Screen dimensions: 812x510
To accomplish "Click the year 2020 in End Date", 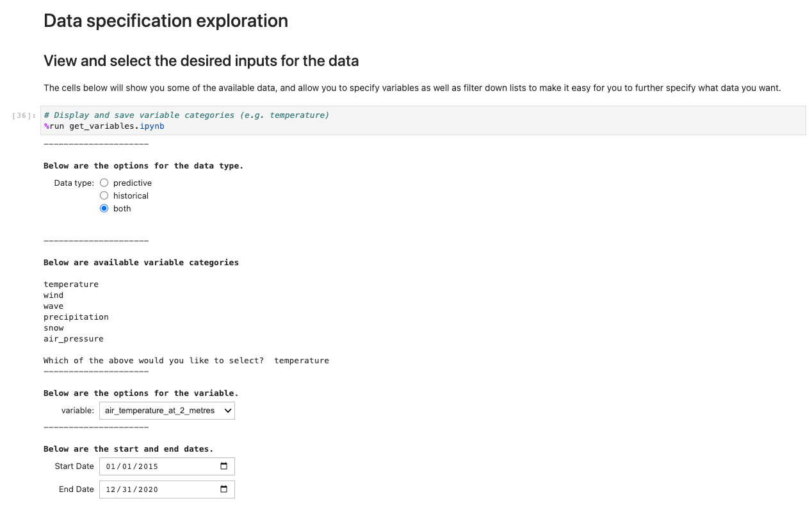I will point(147,489).
